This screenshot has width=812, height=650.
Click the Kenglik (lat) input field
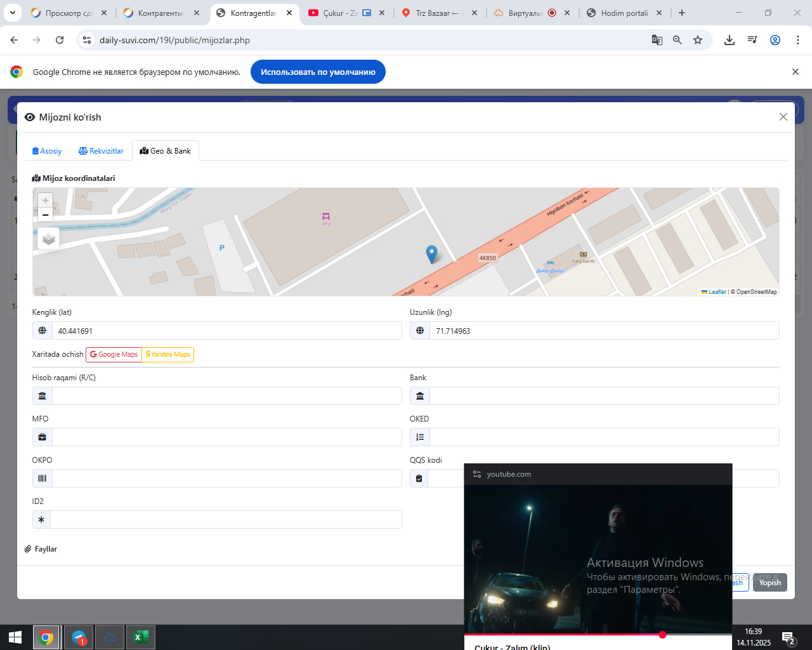[226, 331]
